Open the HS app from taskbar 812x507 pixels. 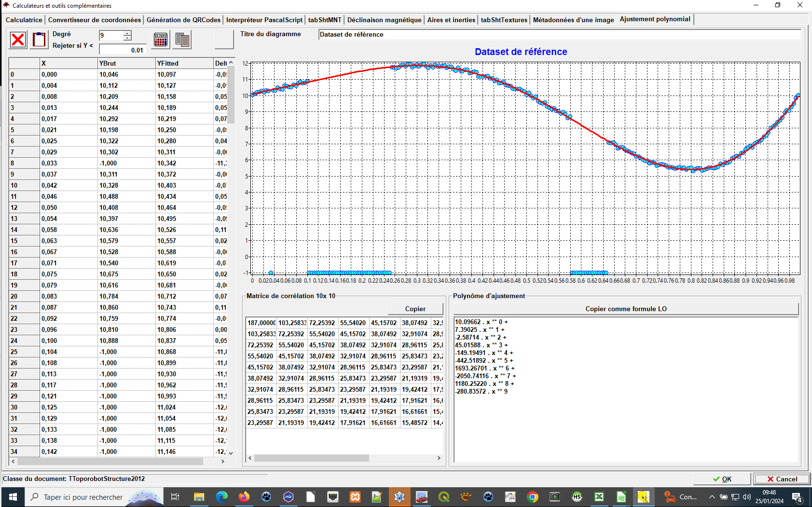pos(577,497)
